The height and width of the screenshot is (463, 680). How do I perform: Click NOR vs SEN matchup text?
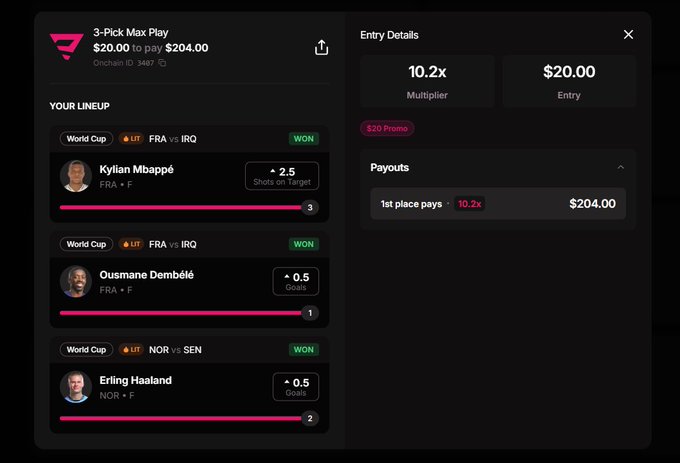click(175, 350)
